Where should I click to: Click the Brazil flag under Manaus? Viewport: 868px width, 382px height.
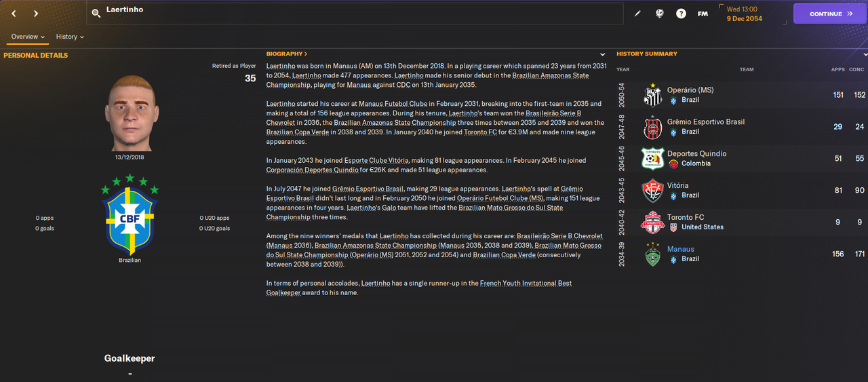(x=673, y=259)
